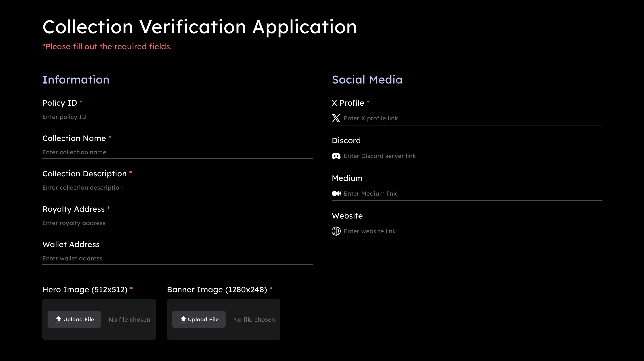Focus the Discord server link field
This screenshot has height=361, width=644.
tap(467, 156)
